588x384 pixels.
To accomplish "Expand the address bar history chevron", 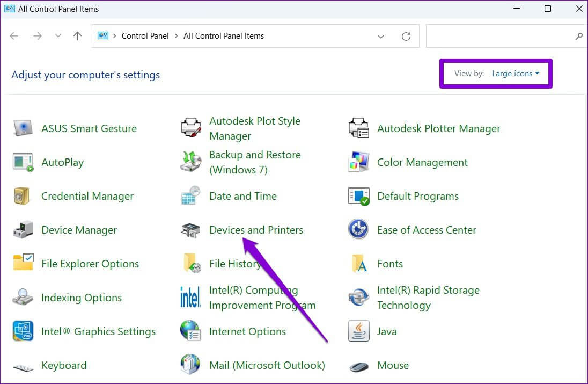I will coord(381,37).
